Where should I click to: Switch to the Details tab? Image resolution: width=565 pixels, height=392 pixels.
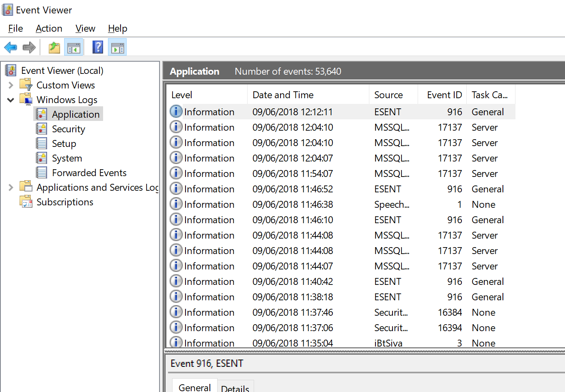click(235, 388)
